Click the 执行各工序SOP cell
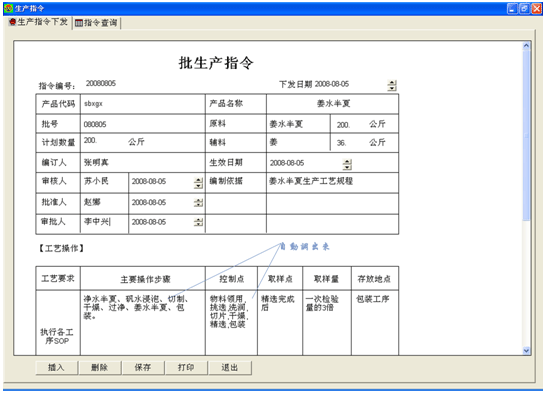This screenshot has width=544, height=393. click(x=58, y=323)
